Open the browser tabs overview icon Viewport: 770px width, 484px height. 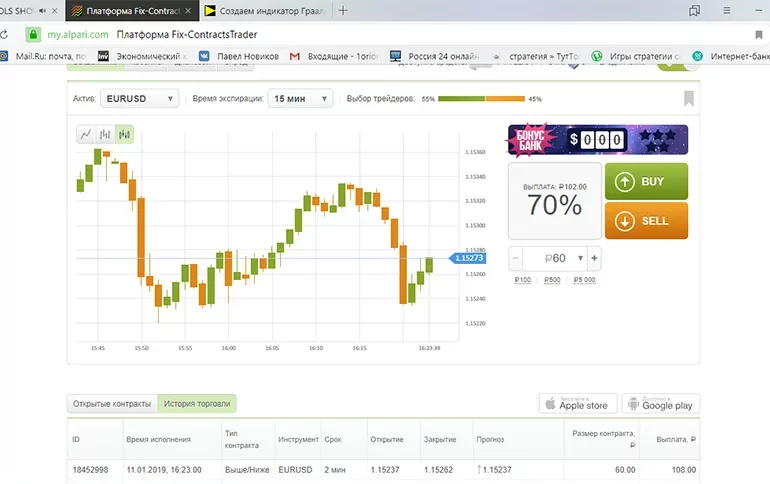tap(694, 10)
